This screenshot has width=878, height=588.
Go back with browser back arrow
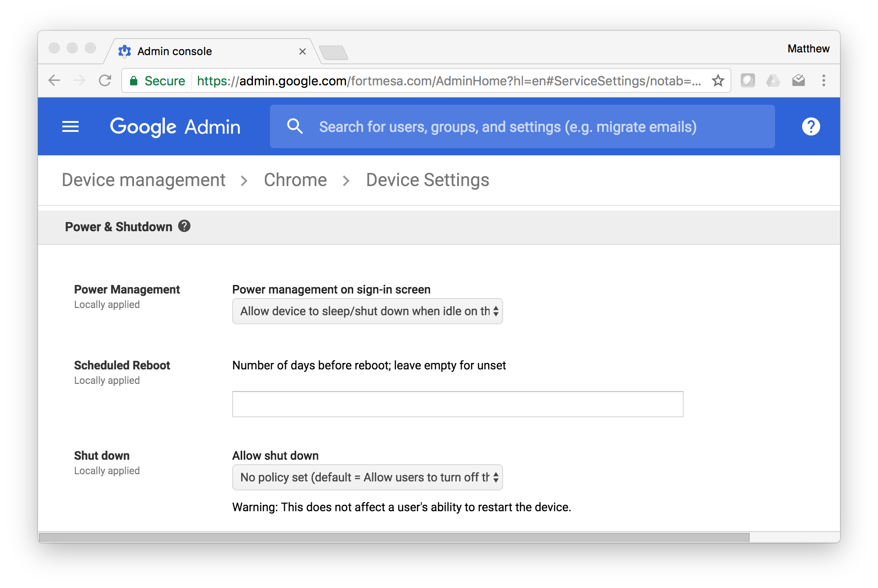[x=54, y=80]
